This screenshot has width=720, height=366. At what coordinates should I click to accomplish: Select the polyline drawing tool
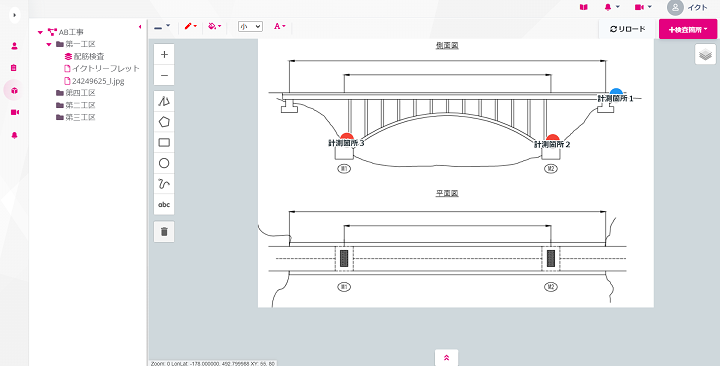164,101
